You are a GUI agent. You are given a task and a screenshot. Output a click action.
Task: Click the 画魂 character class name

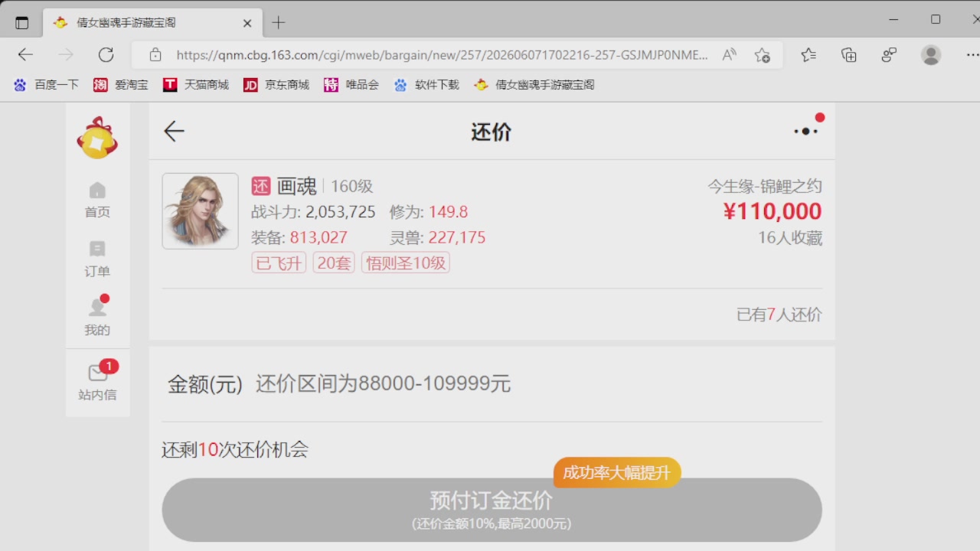[x=296, y=186]
